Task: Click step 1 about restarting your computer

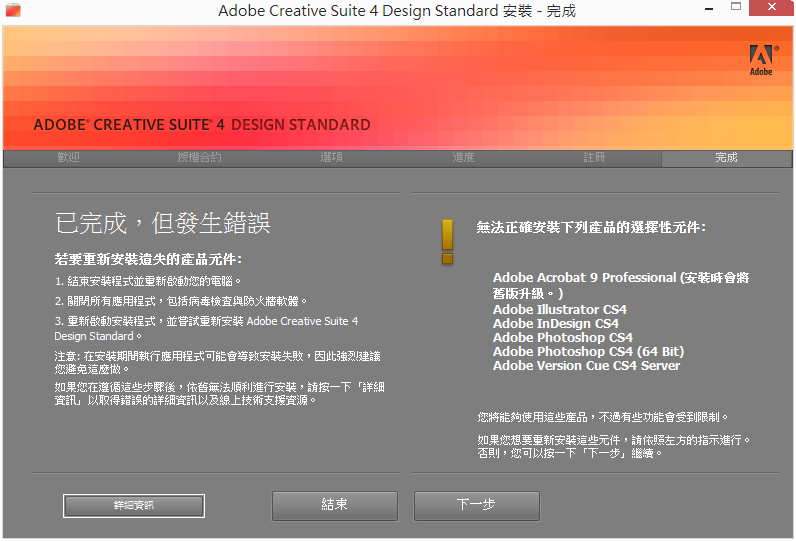Action: click(x=148, y=281)
